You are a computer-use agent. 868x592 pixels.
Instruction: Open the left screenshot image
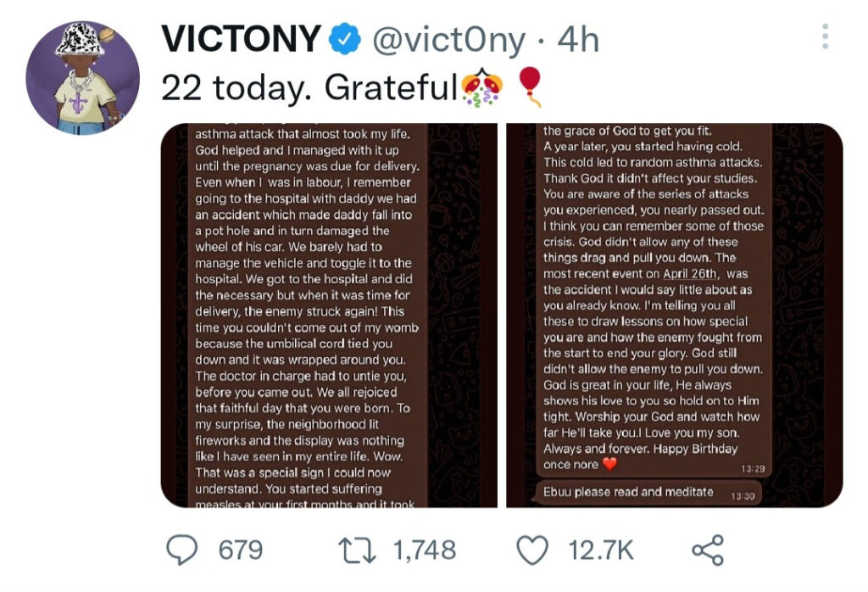coord(329,316)
